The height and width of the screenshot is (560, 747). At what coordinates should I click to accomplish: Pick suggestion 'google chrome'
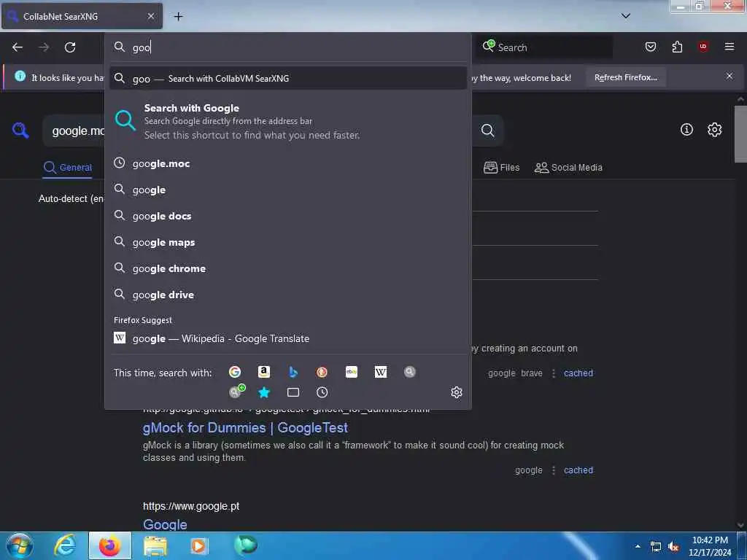click(x=287, y=268)
